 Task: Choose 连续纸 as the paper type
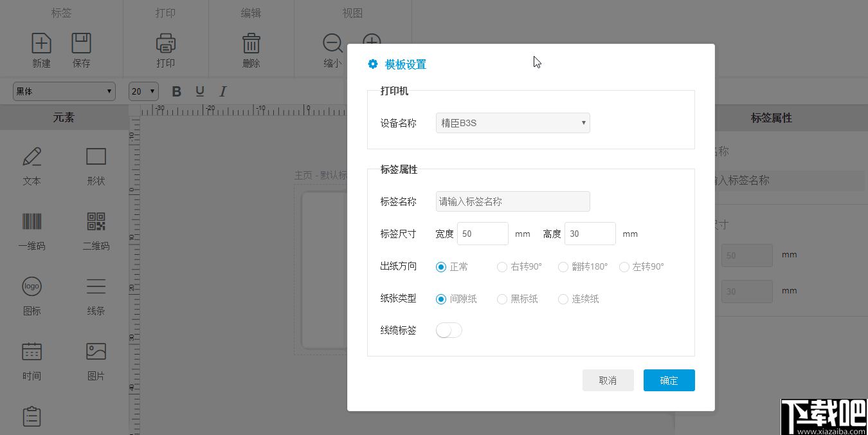(563, 299)
